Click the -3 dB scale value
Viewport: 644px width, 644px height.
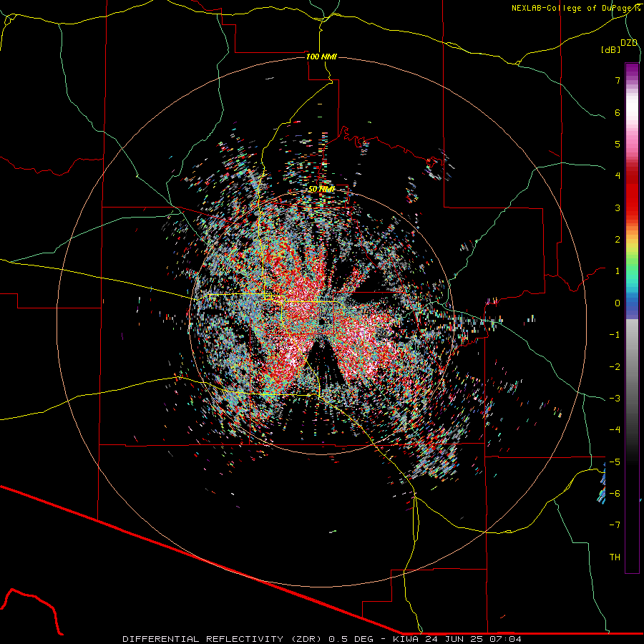point(615,399)
